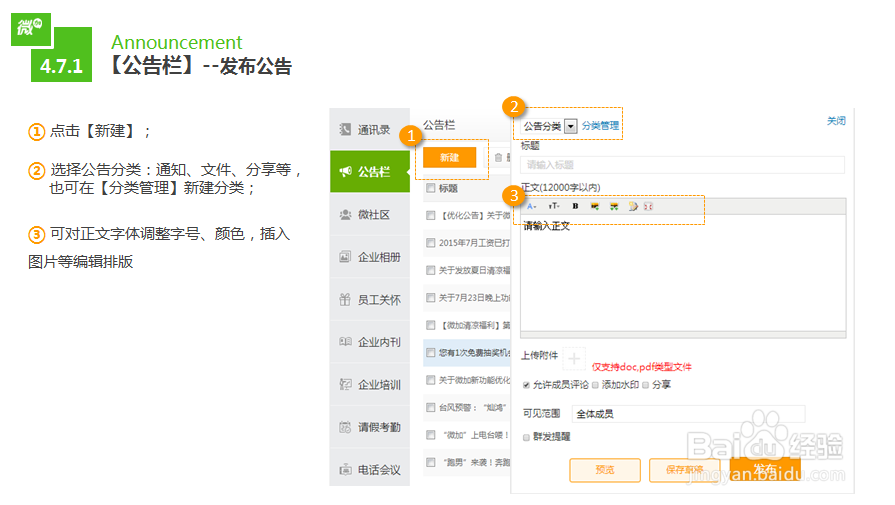Open 请假考勤 sidebar entry
Screen dimensions: 895x505
(x=369, y=427)
